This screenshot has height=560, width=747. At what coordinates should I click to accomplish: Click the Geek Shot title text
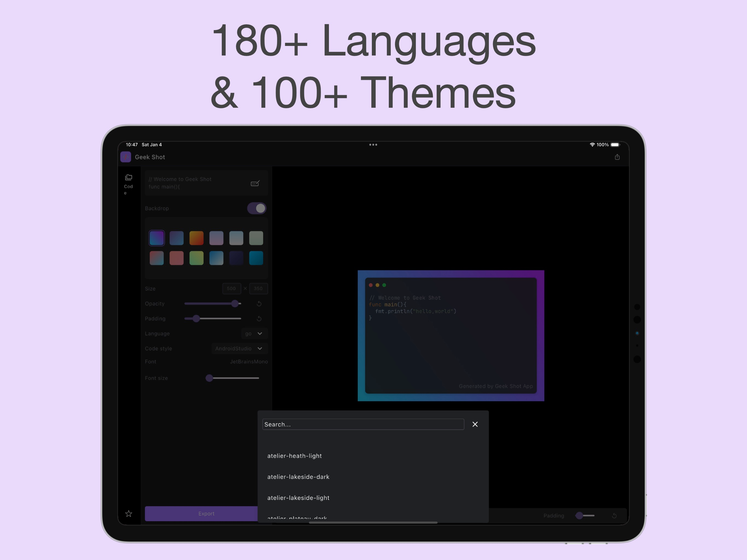point(150,157)
